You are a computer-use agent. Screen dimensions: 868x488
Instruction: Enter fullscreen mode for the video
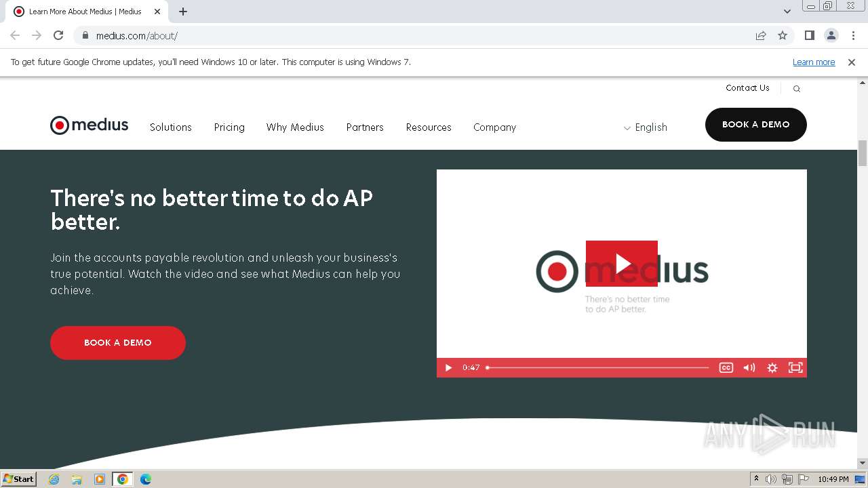coord(795,367)
